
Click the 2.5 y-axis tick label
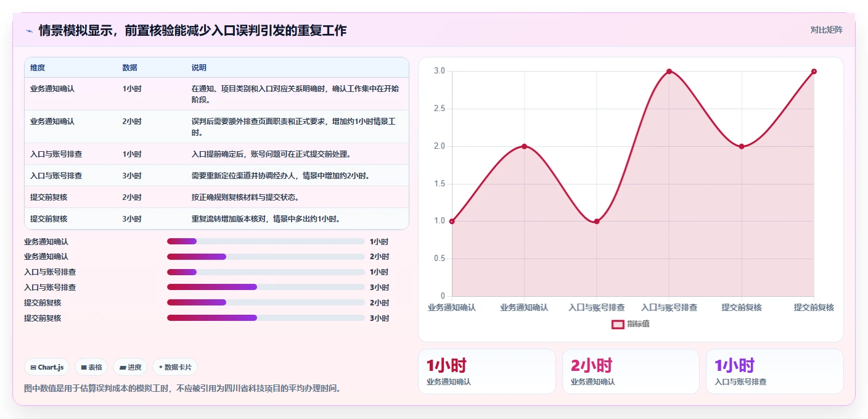(x=439, y=109)
